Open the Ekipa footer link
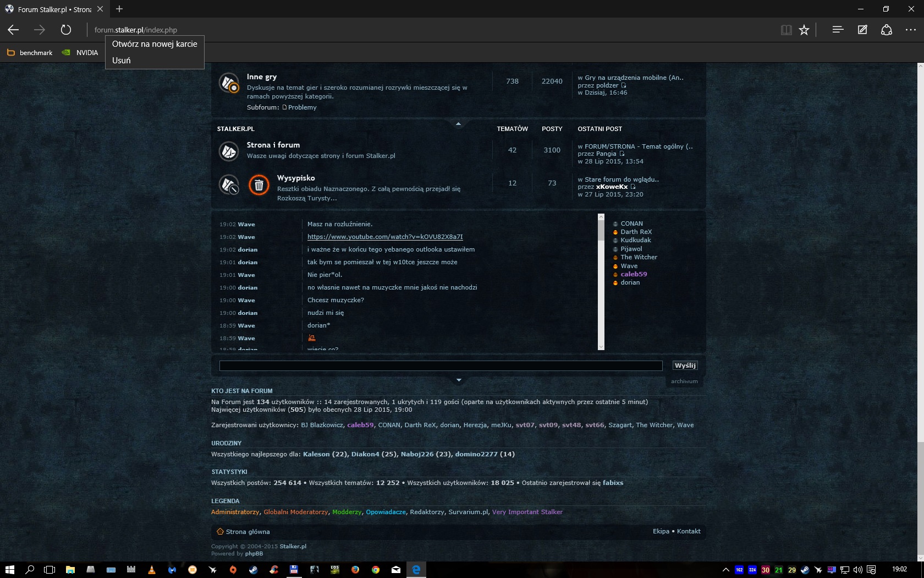The width and height of the screenshot is (924, 578). pyautogui.click(x=661, y=531)
